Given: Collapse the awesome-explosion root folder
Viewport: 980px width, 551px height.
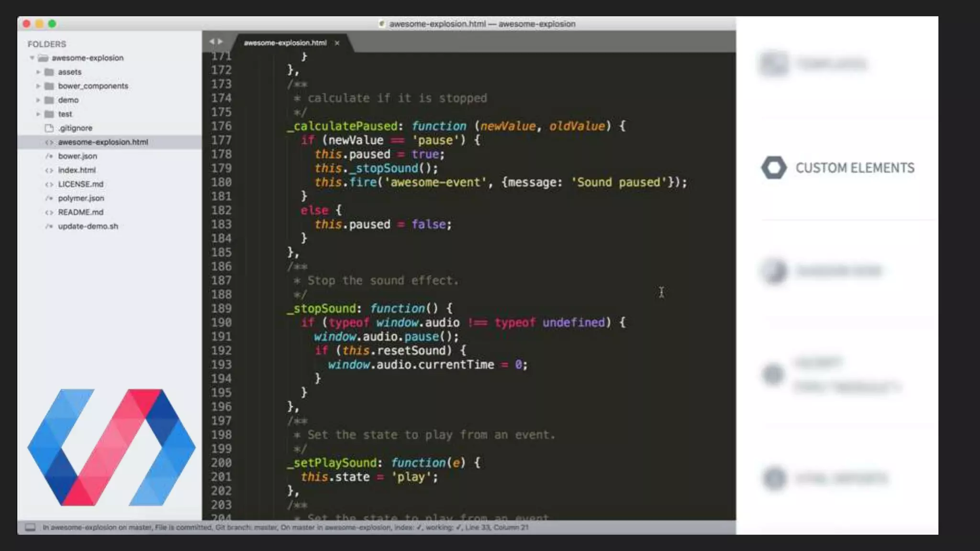Looking at the screenshot, I should point(32,58).
